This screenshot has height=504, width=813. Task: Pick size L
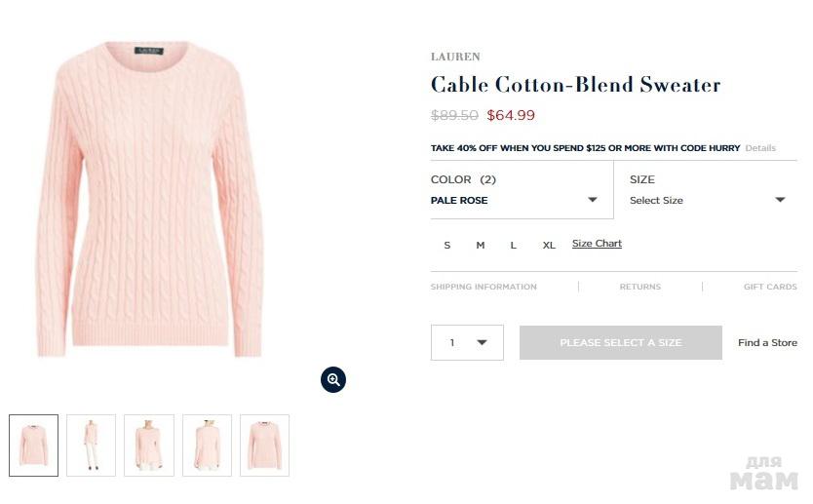514,245
